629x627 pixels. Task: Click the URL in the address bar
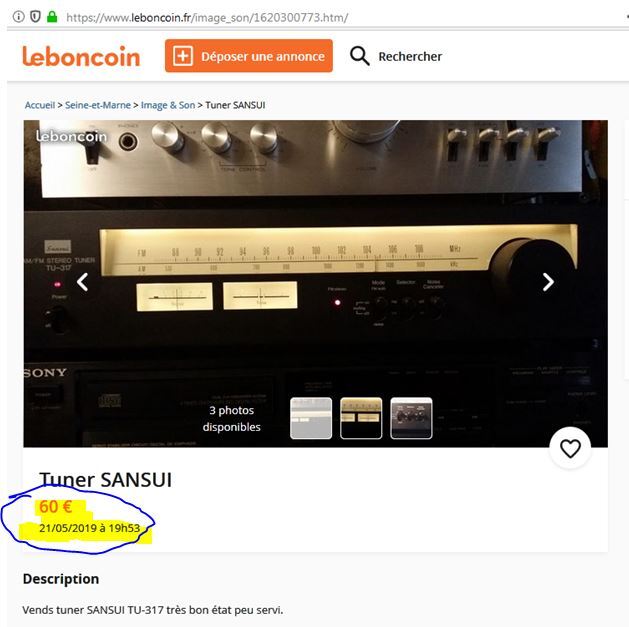[207, 18]
